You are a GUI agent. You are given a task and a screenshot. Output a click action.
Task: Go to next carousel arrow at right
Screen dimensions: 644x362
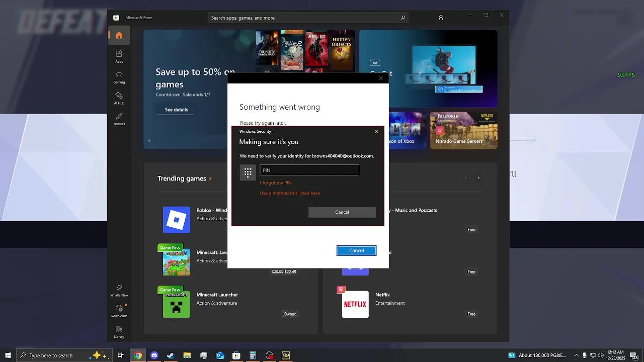click(x=478, y=177)
